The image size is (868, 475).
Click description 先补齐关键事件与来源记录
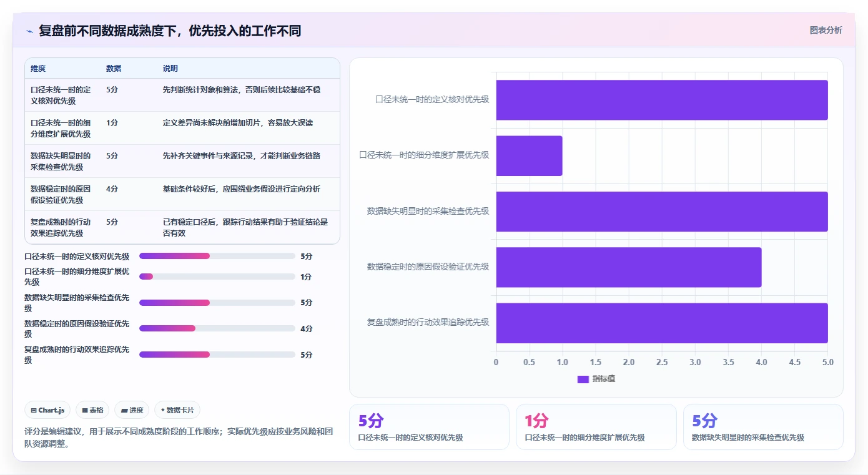click(242, 156)
